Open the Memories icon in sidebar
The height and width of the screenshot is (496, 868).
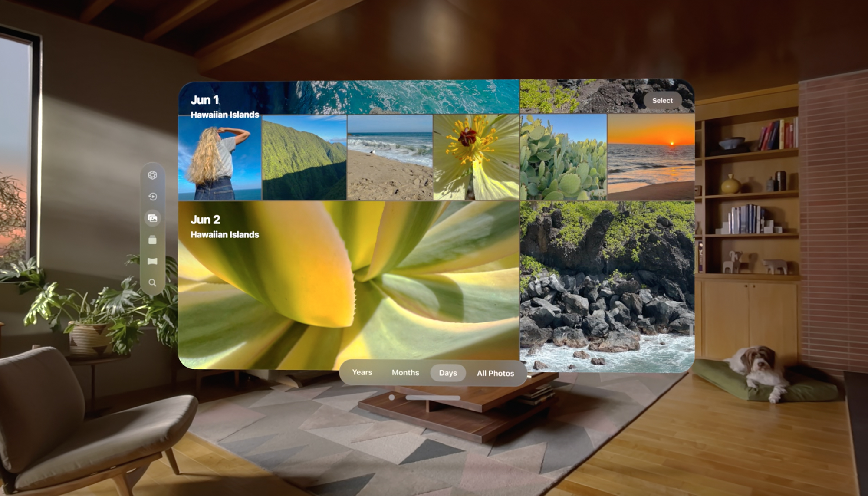[x=153, y=196]
